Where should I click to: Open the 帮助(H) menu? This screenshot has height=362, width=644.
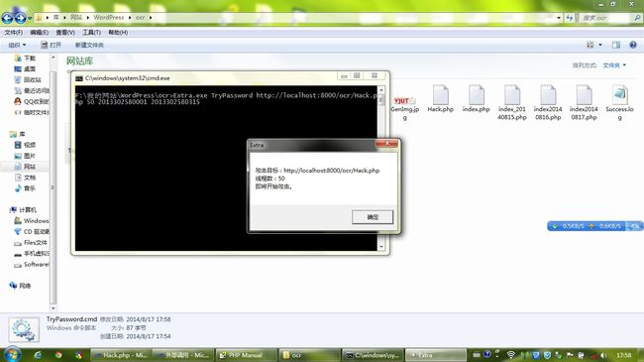(118, 32)
